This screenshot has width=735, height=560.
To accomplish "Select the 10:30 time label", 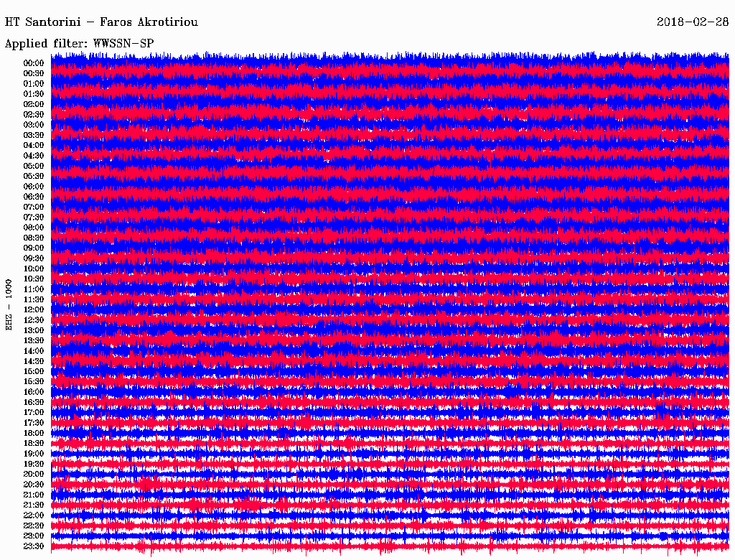I will pos(34,279).
